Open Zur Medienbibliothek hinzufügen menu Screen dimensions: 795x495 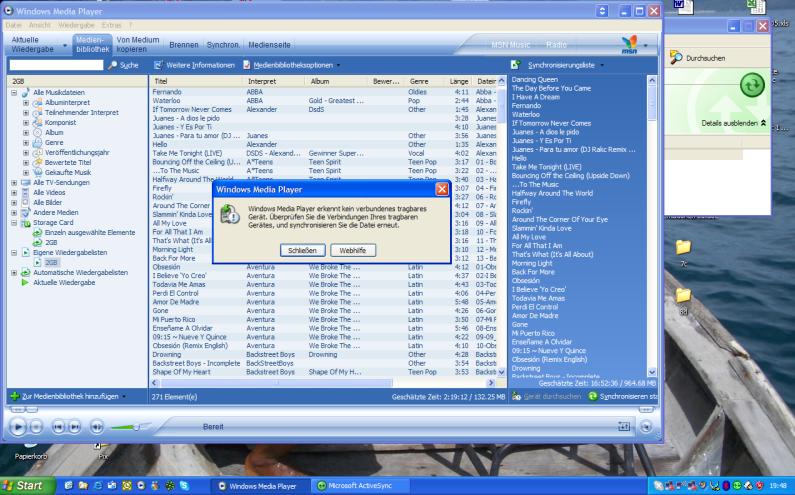pos(68,396)
